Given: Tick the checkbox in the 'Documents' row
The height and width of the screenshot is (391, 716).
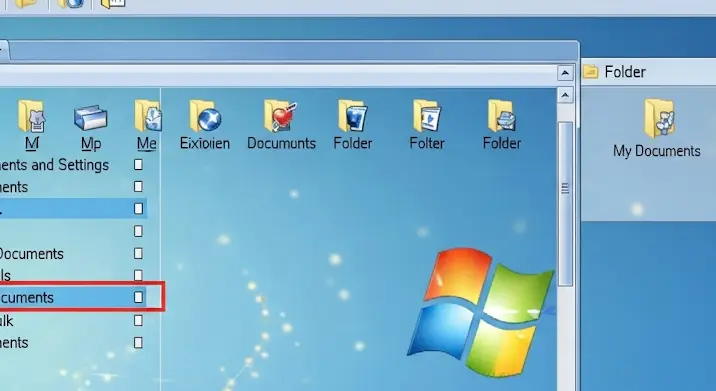Looking at the screenshot, I should (x=138, y=253).
